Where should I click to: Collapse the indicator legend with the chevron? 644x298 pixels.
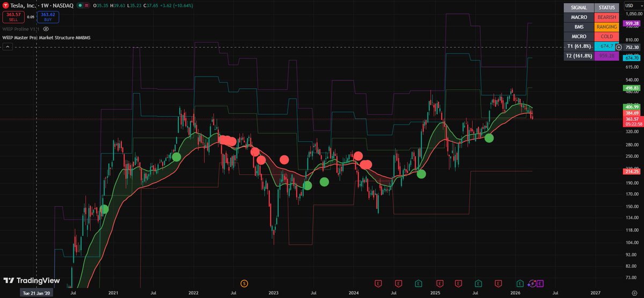tap(8, 47)
